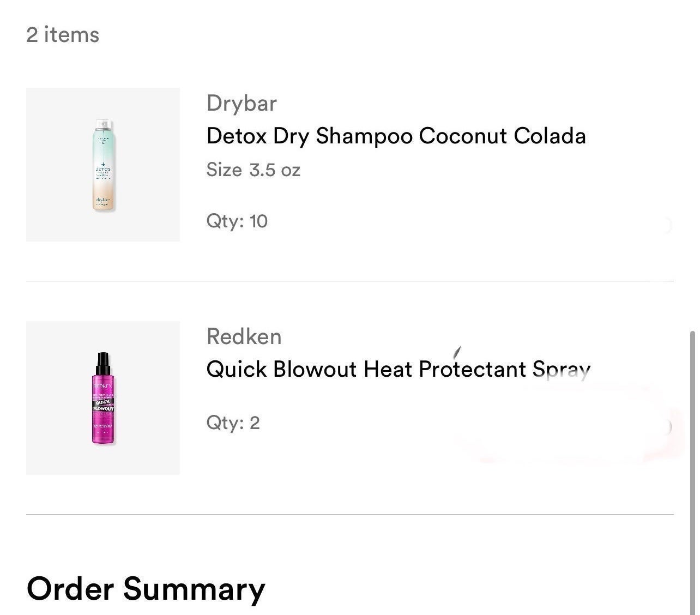Select the Redken brand name
700x615 pixels.
click(x=244, y=336)
